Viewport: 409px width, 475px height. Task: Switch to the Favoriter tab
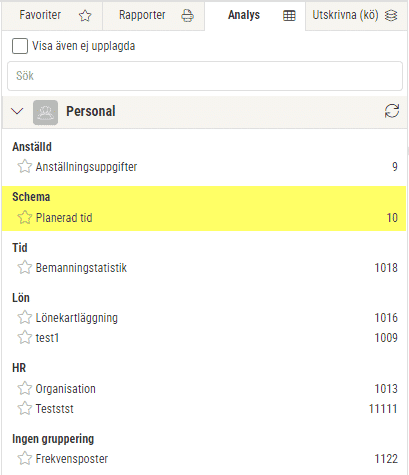(52, 15)
